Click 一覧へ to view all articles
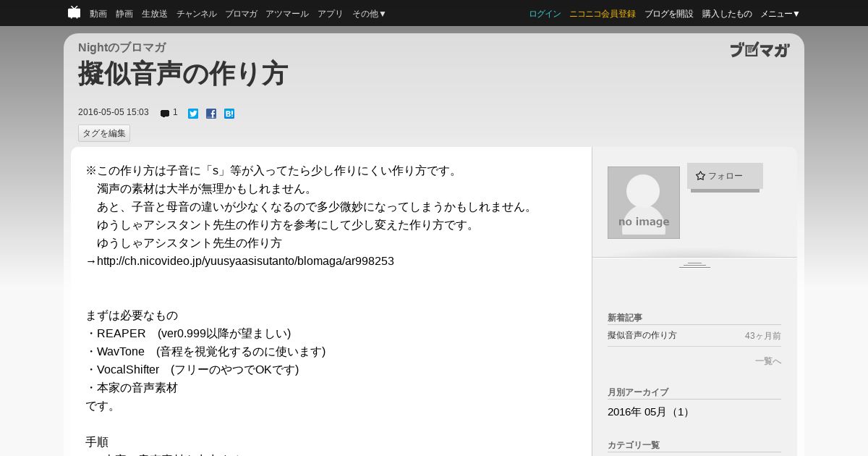The image size is (868, 456). [x=767, y=361]
